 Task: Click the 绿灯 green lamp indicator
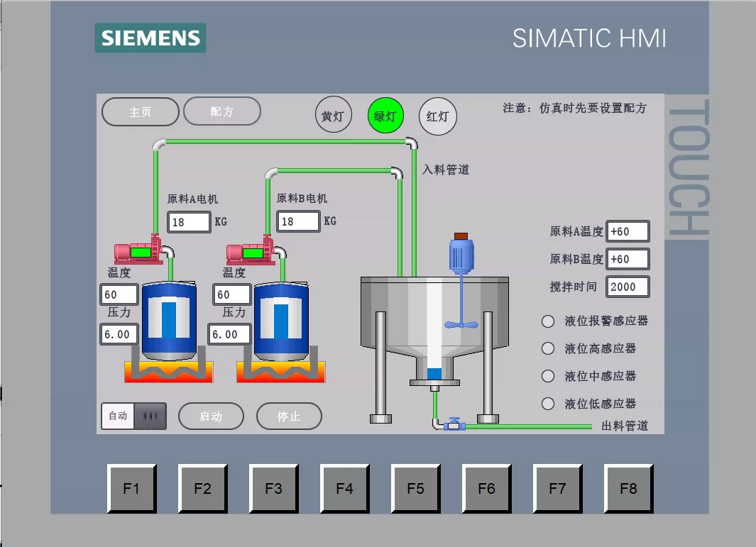[x=385, y=116]
